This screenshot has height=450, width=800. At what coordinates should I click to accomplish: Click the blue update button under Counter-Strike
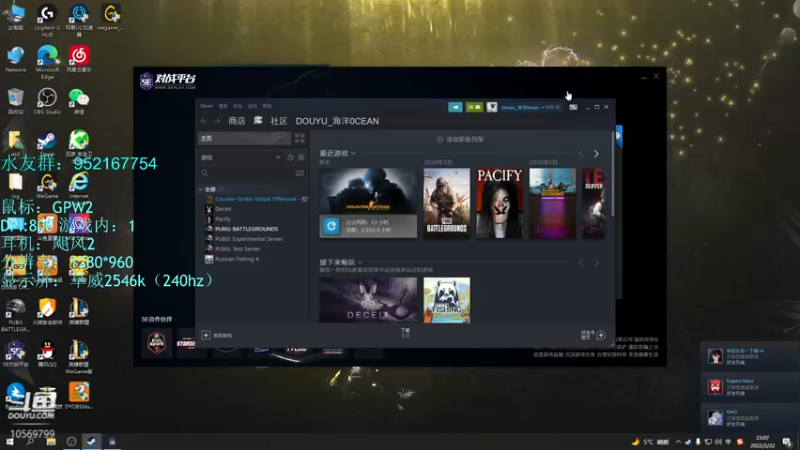(331, 226)
